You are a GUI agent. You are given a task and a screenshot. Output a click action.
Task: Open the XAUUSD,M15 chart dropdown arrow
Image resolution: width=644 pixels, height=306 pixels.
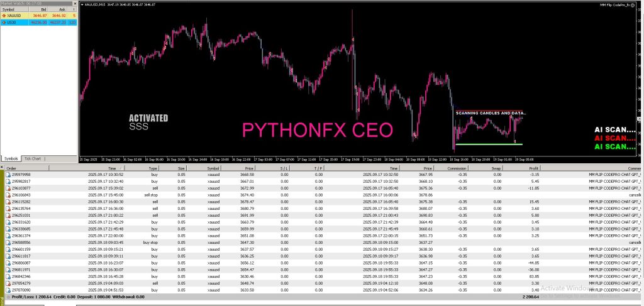point(82,4)
